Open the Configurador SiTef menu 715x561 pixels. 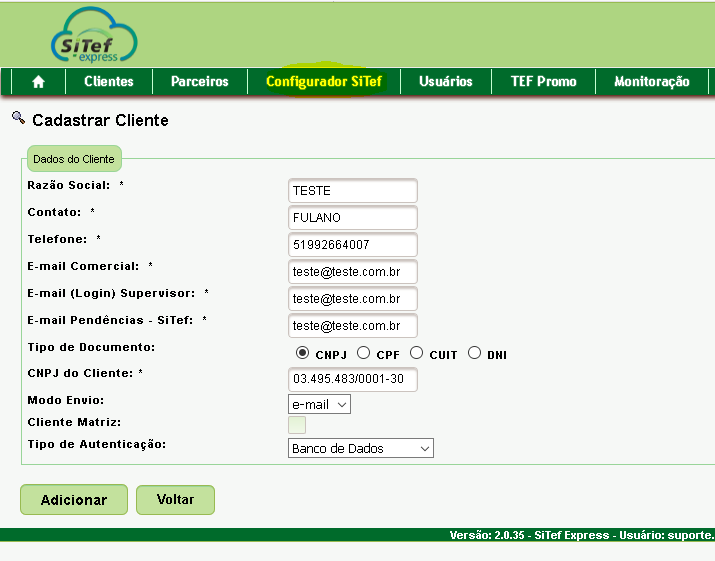pyautogui.click(x=324, y=82)
